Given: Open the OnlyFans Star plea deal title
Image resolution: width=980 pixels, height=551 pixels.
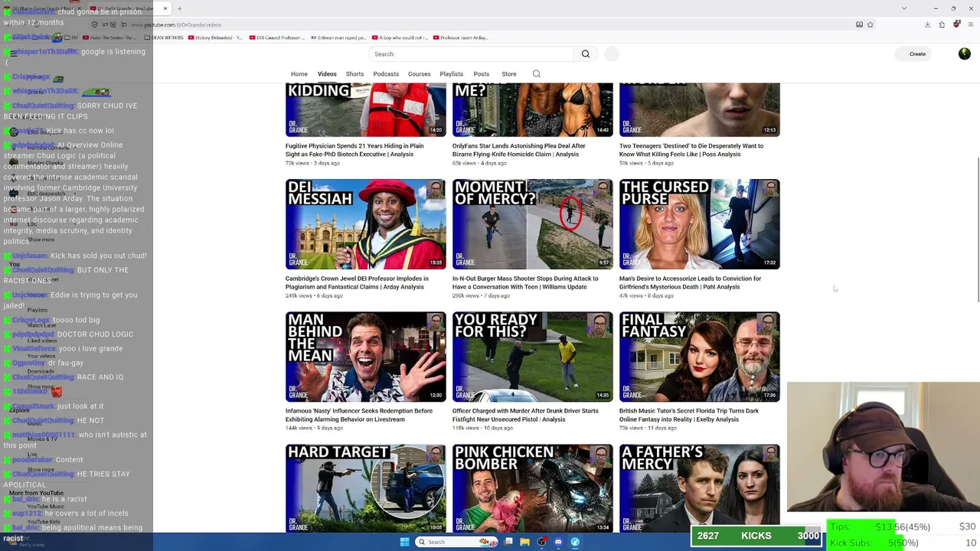Looking at the screenshot, I should point(518,150).
